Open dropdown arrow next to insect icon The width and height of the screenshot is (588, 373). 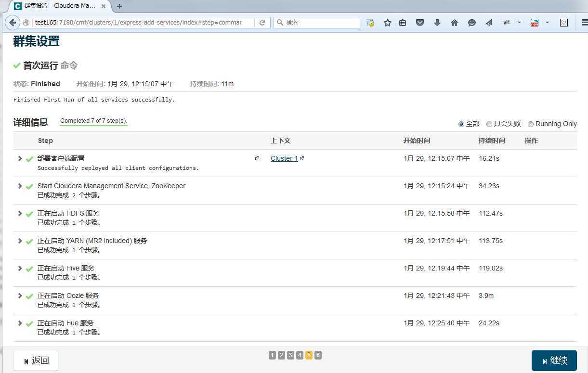[519, 23]
